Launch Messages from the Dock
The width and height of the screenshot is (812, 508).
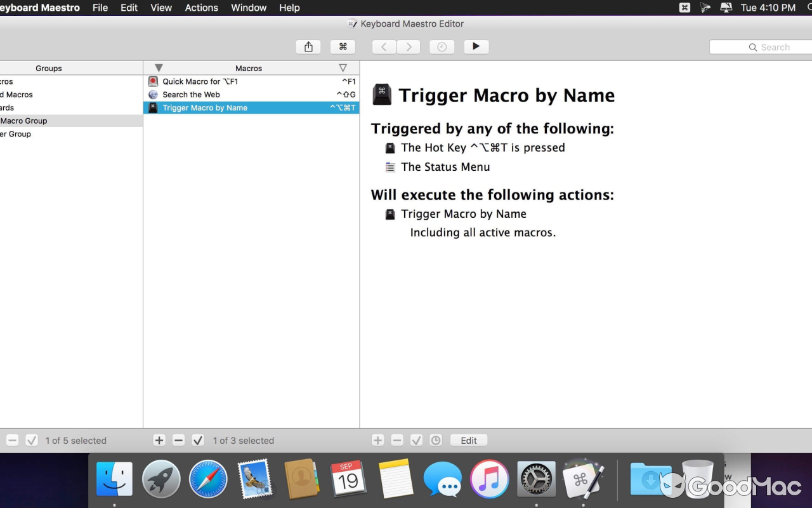coord(442,478)
